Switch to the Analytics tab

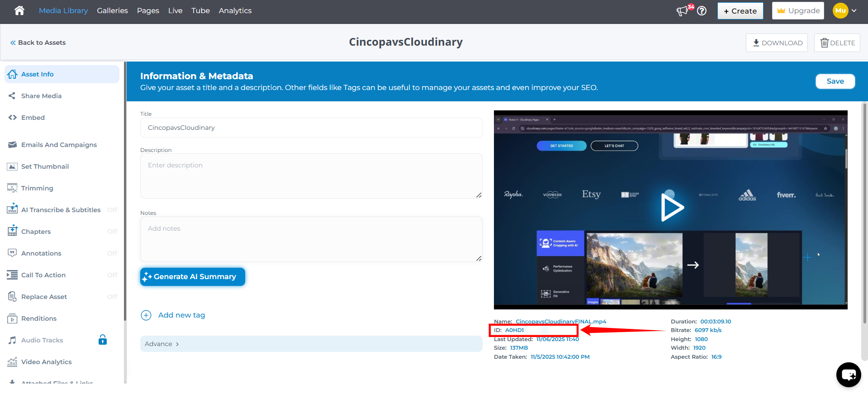click(235, 10)
